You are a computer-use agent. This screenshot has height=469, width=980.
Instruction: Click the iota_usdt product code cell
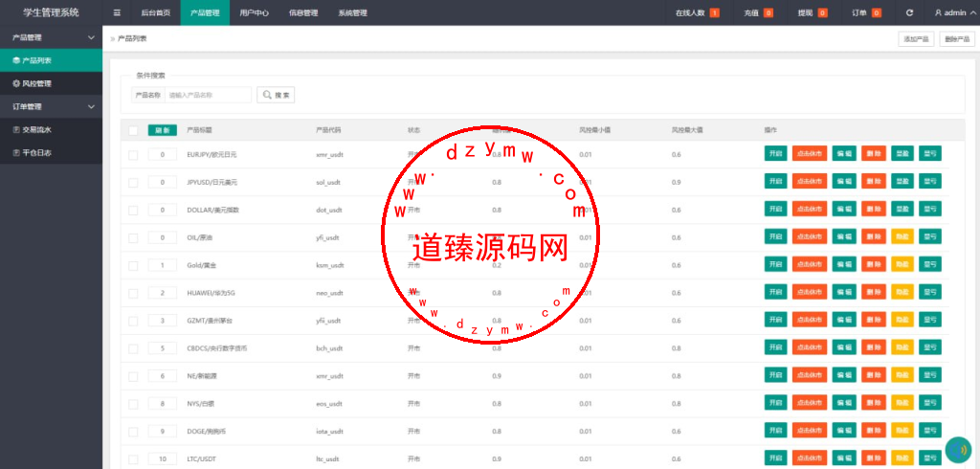click(330, 432)
